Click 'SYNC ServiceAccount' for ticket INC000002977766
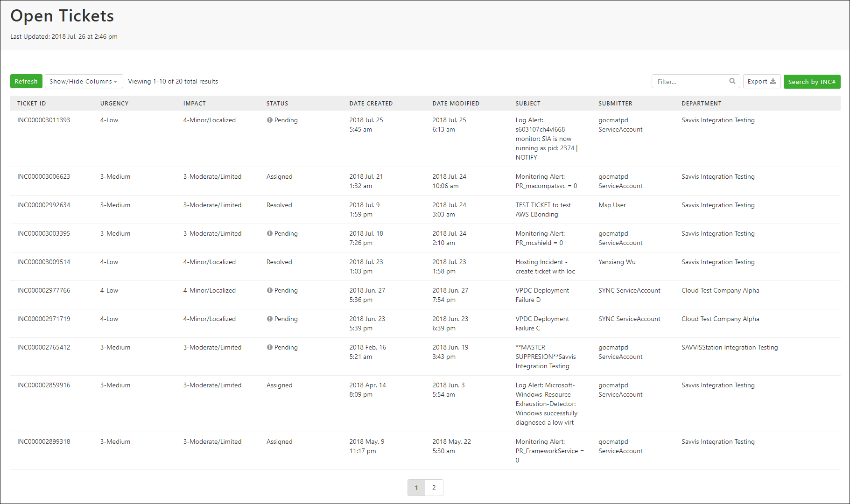The image size is (850, 504). pos(630,290)
